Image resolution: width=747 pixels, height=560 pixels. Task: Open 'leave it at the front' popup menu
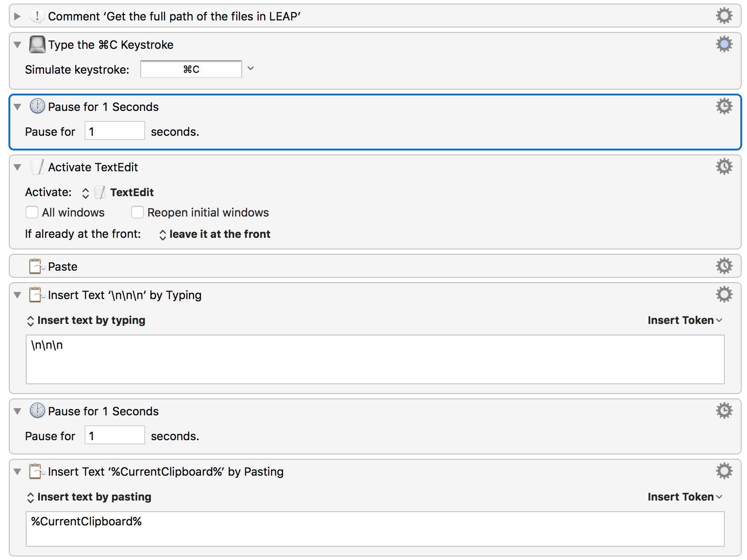tap(215, 234)
